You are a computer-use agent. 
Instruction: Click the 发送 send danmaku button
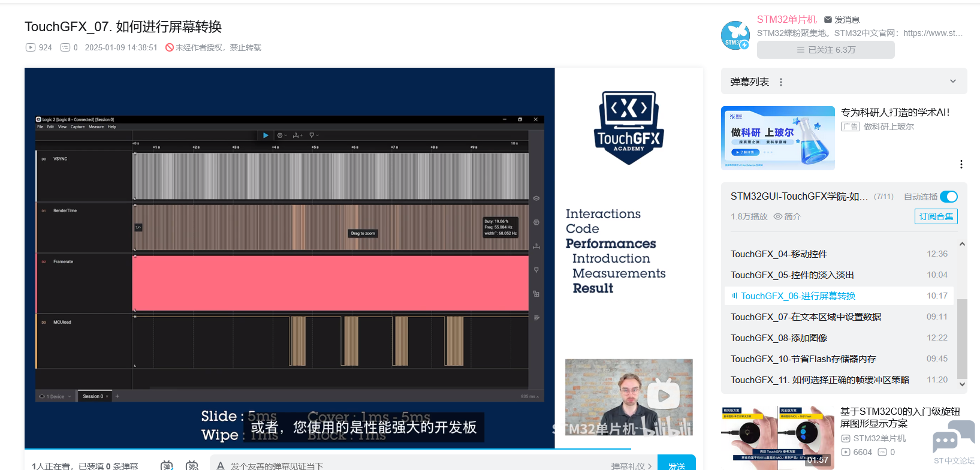click(x=676, y=465)
